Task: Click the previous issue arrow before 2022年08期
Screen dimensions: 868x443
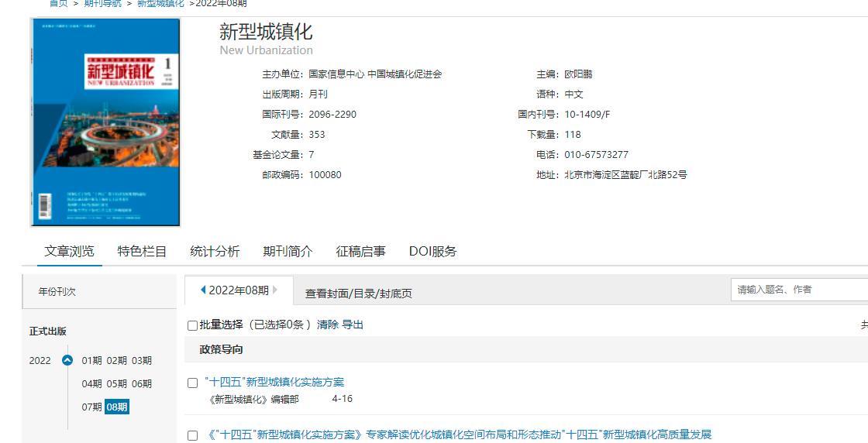Action: 203,290
